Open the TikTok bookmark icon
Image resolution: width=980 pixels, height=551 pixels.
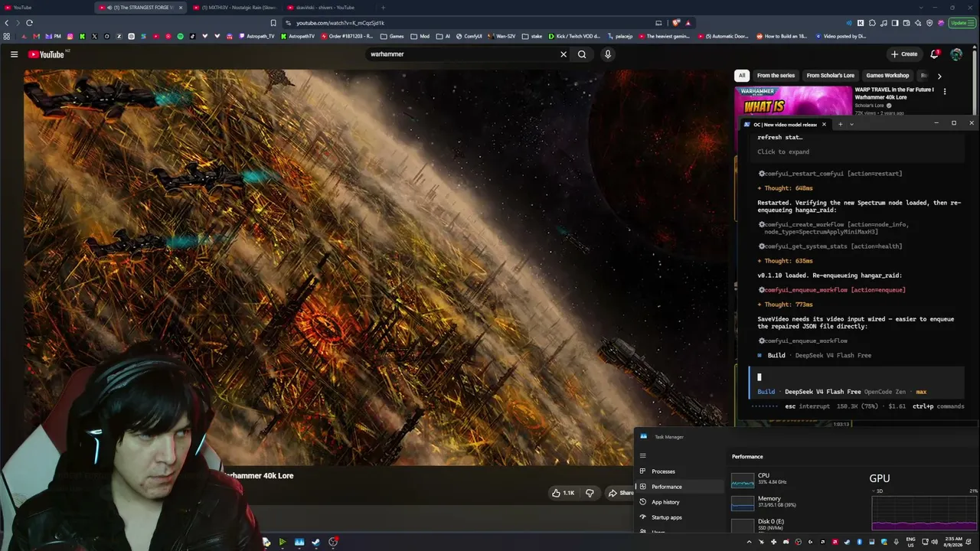pos(193,36)
